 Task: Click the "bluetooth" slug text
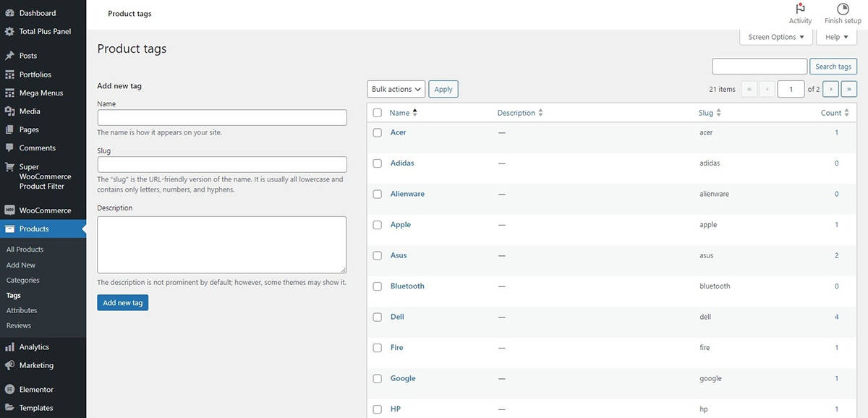(715, 286)
